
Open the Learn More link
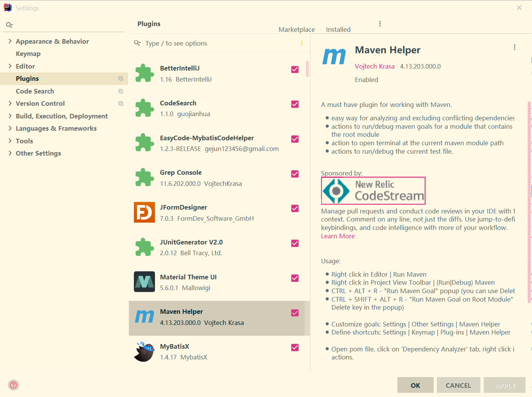338,236
